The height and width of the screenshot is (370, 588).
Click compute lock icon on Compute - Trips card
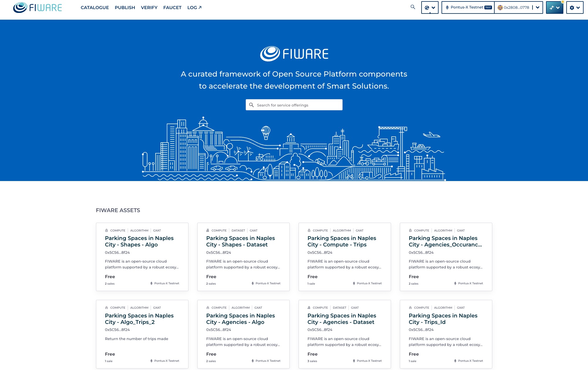[309, 230]
